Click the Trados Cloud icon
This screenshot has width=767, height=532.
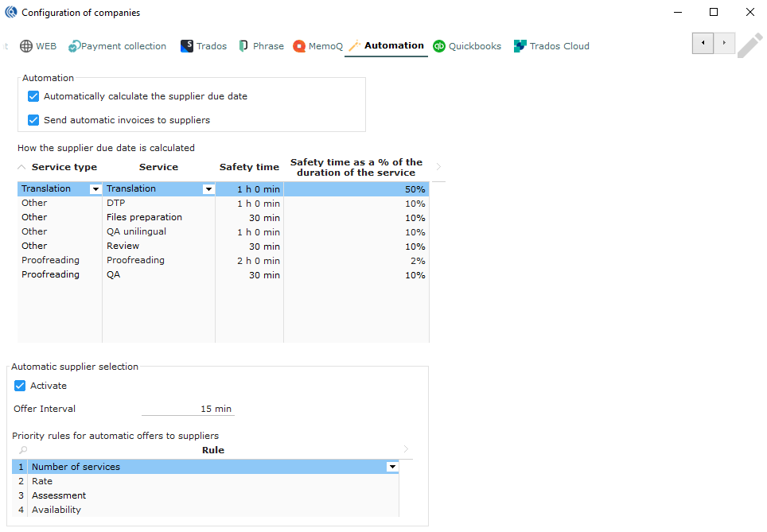[520, 46]
